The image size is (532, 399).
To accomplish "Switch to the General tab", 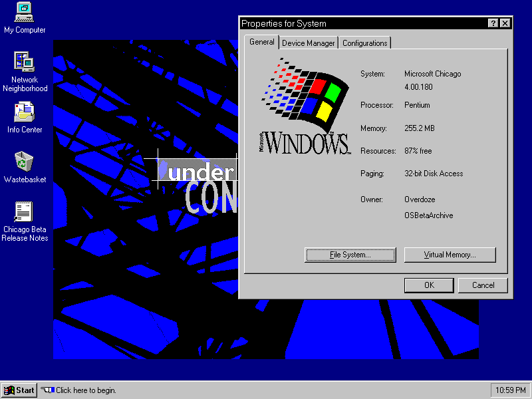I will click(261, 42).
